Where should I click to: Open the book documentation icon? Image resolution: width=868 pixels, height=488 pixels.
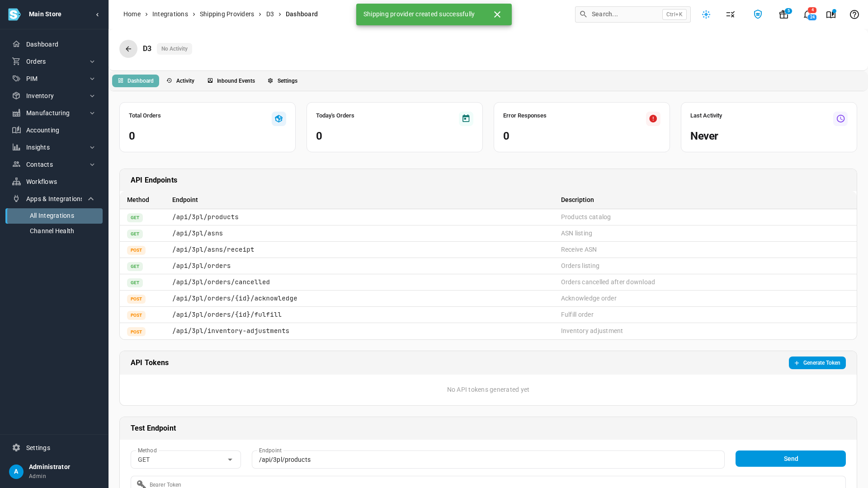pos(831,14)
